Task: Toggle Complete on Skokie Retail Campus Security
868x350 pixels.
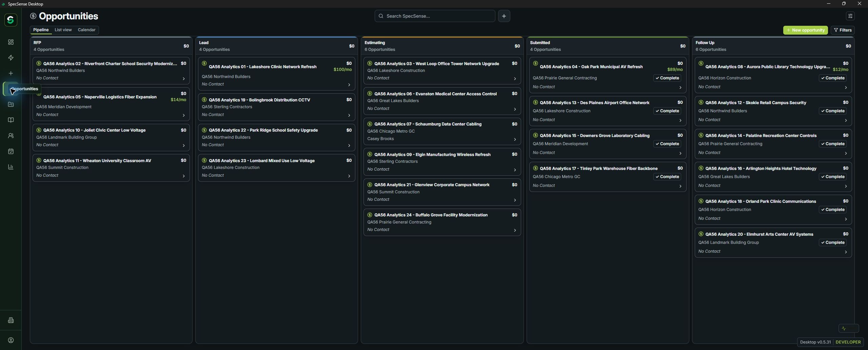Action: 832,111
